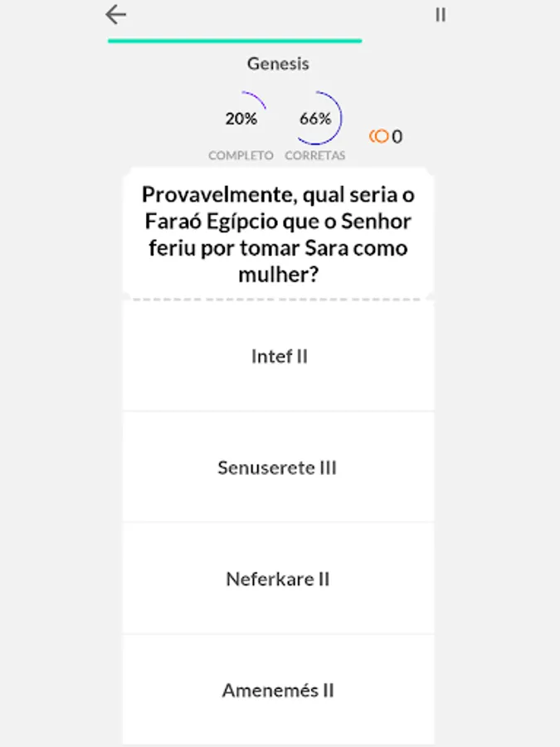The width and height of the screenshot is (560, 747).
Task: Pause the quiz with the pause icon
Action: tap(441, 15)
